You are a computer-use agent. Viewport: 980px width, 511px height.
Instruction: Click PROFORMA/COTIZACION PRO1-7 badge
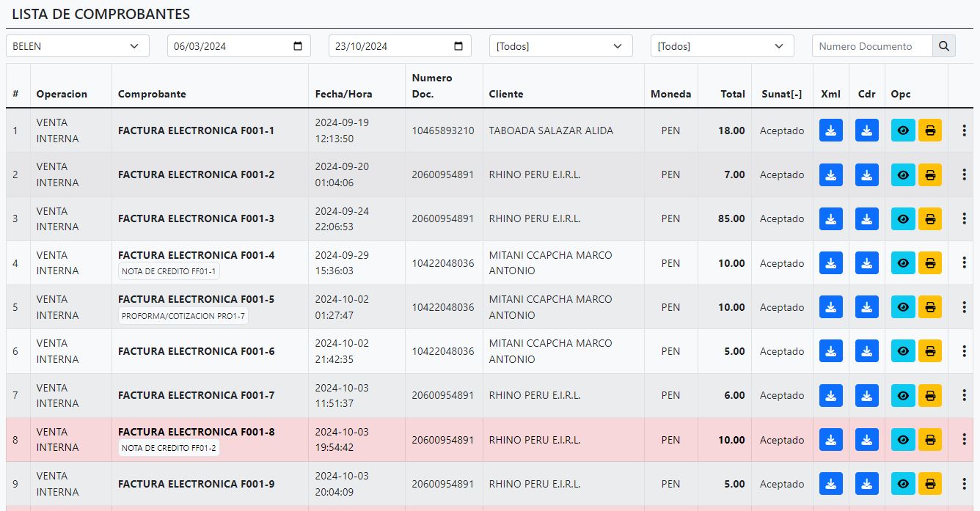point(183,316)
